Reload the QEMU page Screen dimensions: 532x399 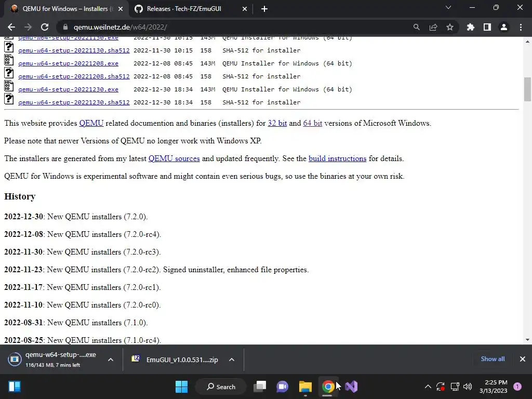pos(45,27)
